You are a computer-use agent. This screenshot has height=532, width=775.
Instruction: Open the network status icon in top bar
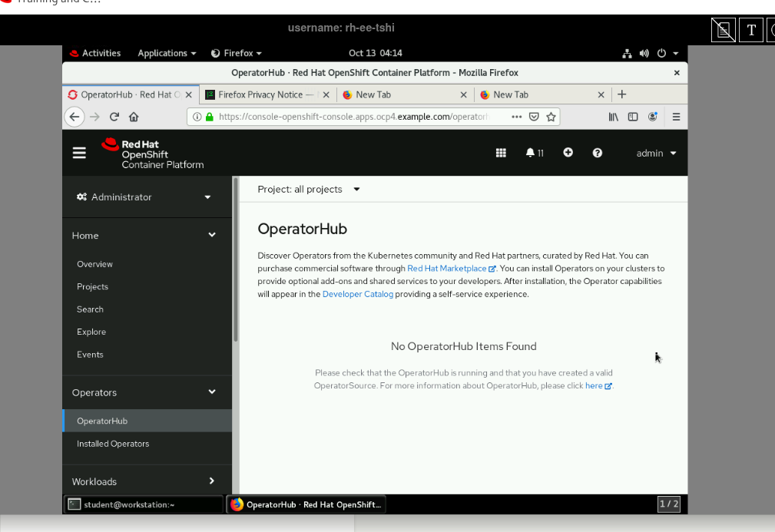(627, 53)
